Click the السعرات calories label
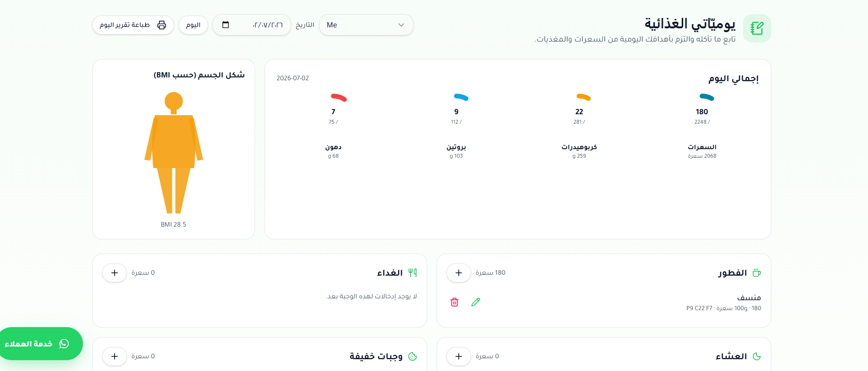This screenshot has height=371, width=868. (702, 147)
